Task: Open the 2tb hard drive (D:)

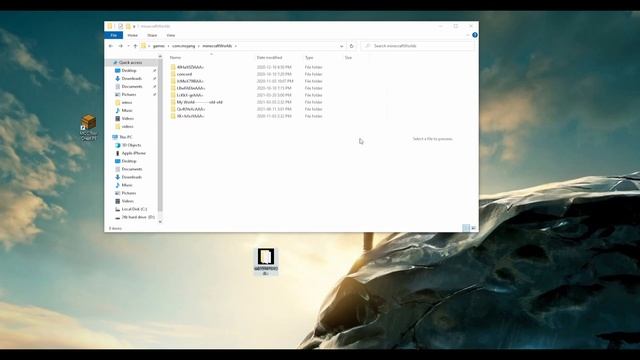Action: pyautogui.click(x=138, y=217)
